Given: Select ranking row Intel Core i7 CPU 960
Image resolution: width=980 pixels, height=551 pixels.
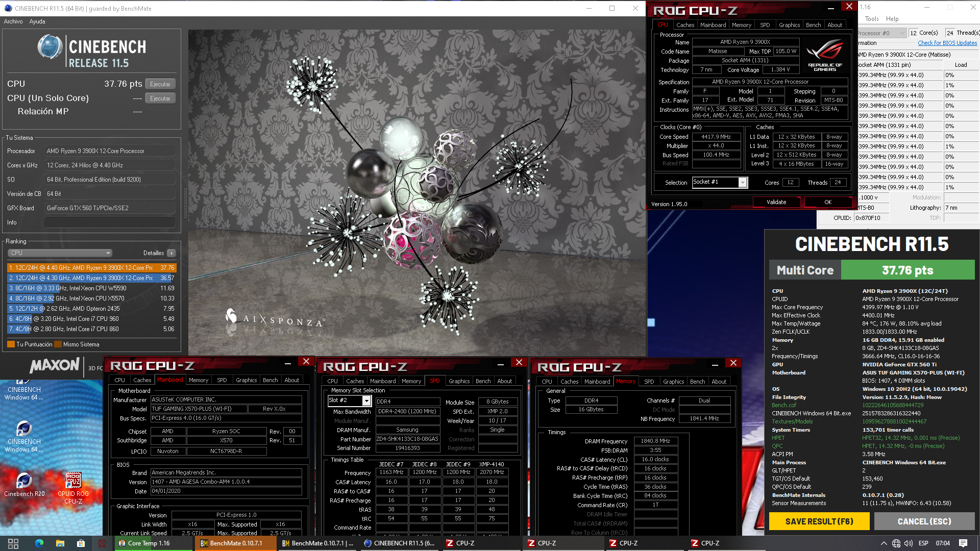Looking at the screenshot, I should [91, 319].
